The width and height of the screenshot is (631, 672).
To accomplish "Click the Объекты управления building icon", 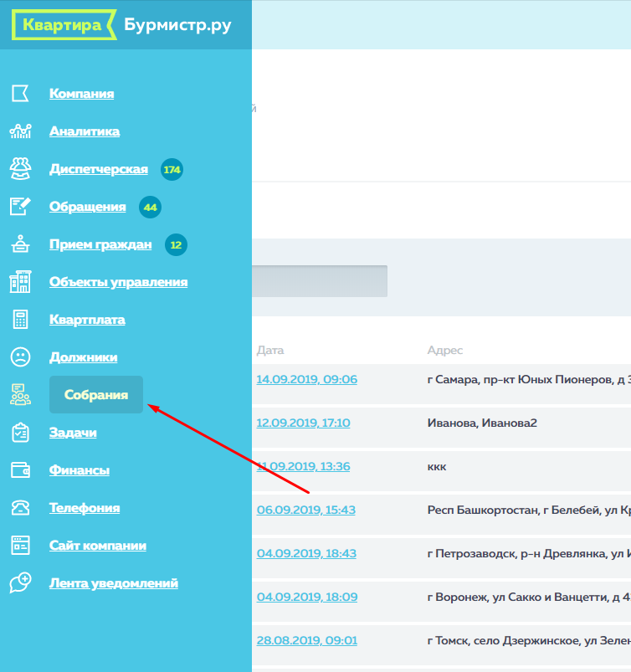I will pyautogui.click(x=20, y=282).
